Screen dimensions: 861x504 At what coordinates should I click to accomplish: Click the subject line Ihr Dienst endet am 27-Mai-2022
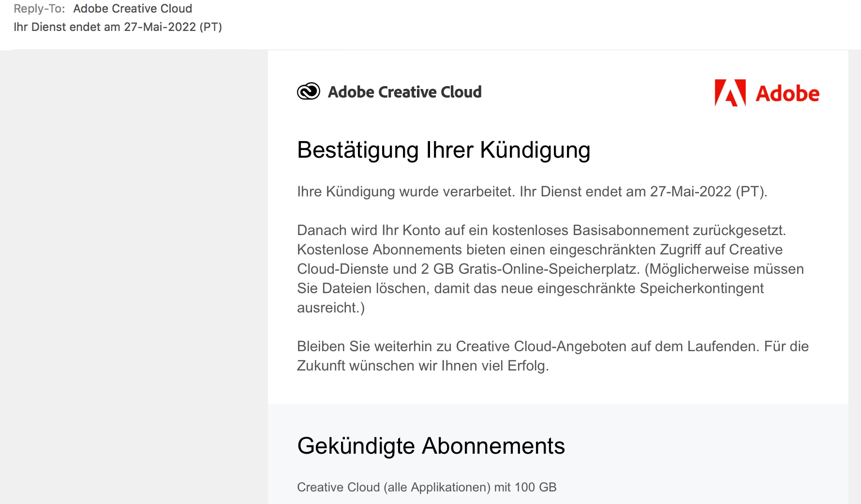[x=118, y=27]
